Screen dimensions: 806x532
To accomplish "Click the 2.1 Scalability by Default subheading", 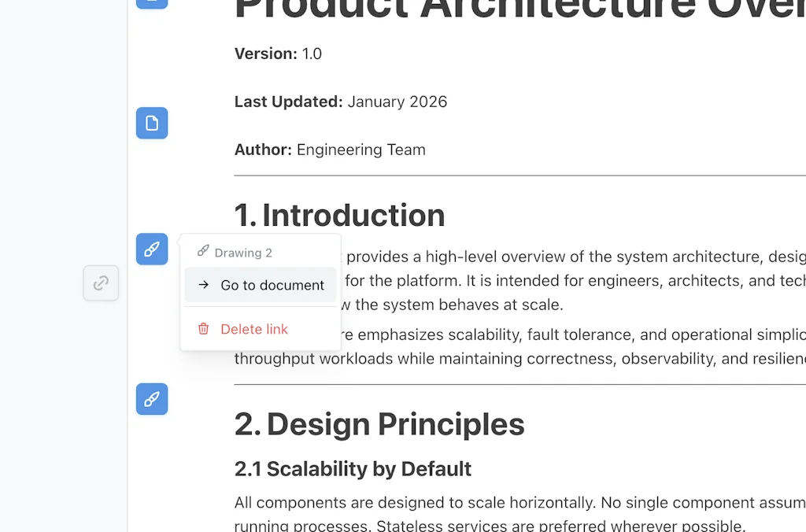I will click(x=352, y=468).
